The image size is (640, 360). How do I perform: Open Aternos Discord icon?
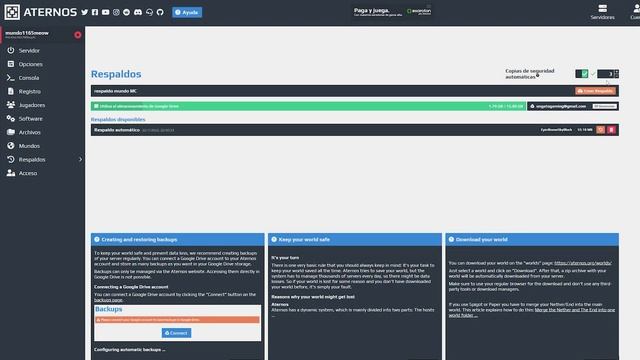tap(138, 12)
